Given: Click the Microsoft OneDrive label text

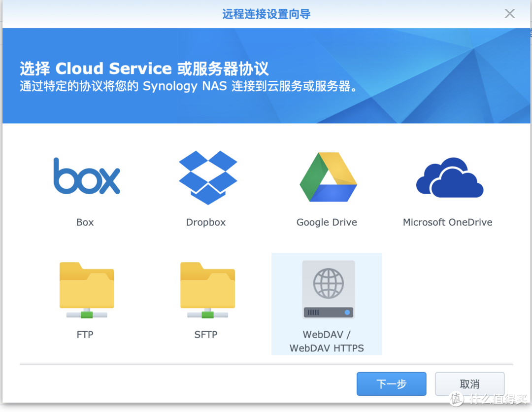Looking at the screenshot, I should [x=447, y=222].
